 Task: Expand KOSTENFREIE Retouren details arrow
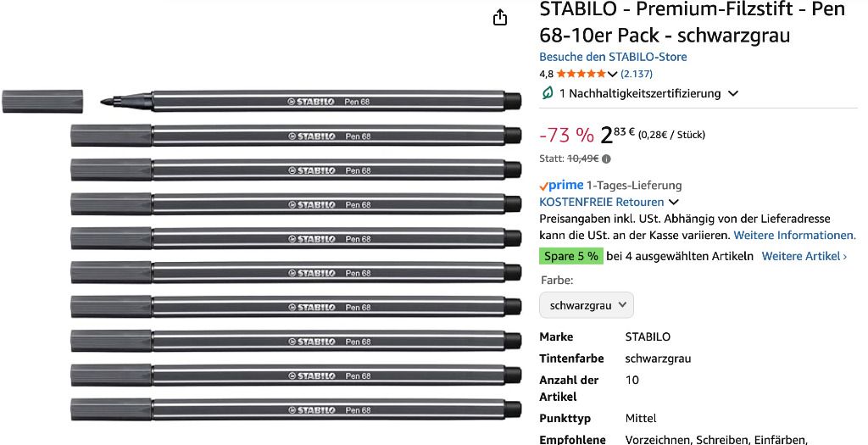click(674, 203)
